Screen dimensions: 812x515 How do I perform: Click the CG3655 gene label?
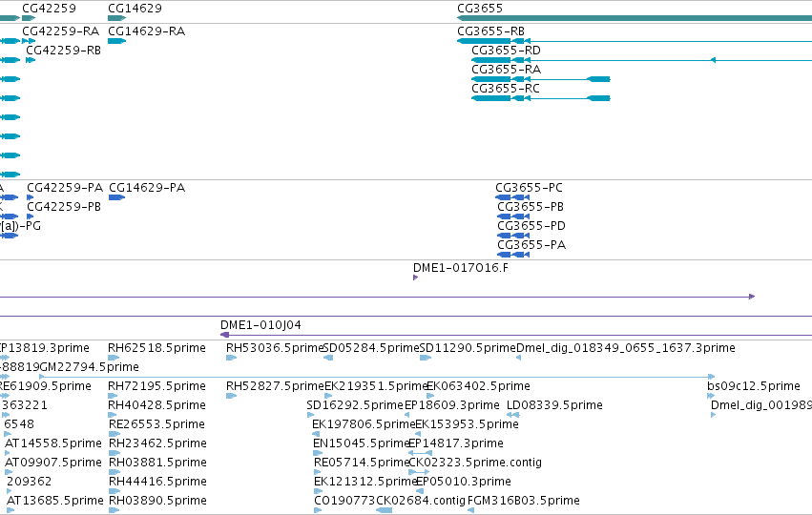point(480,9)
